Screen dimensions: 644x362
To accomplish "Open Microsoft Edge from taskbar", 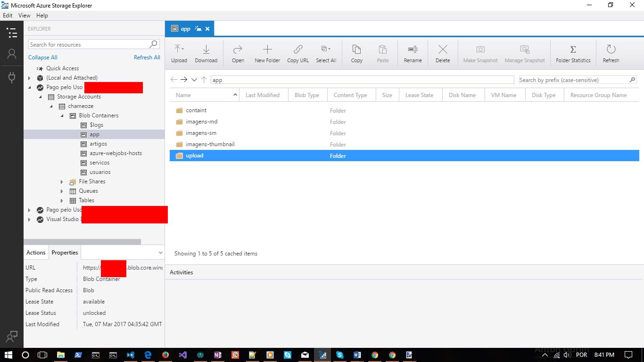I will point(148,354).
